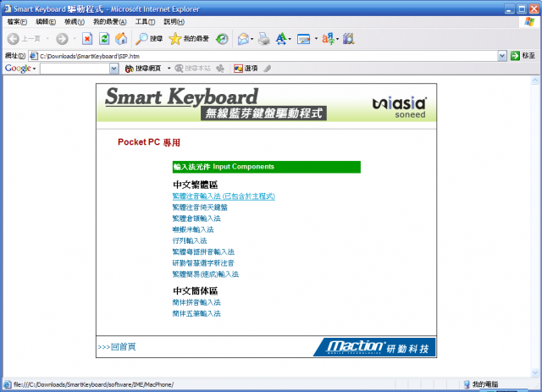Click the Google toolbar logo
542x392 pixels.
click(x=18, y=69)
